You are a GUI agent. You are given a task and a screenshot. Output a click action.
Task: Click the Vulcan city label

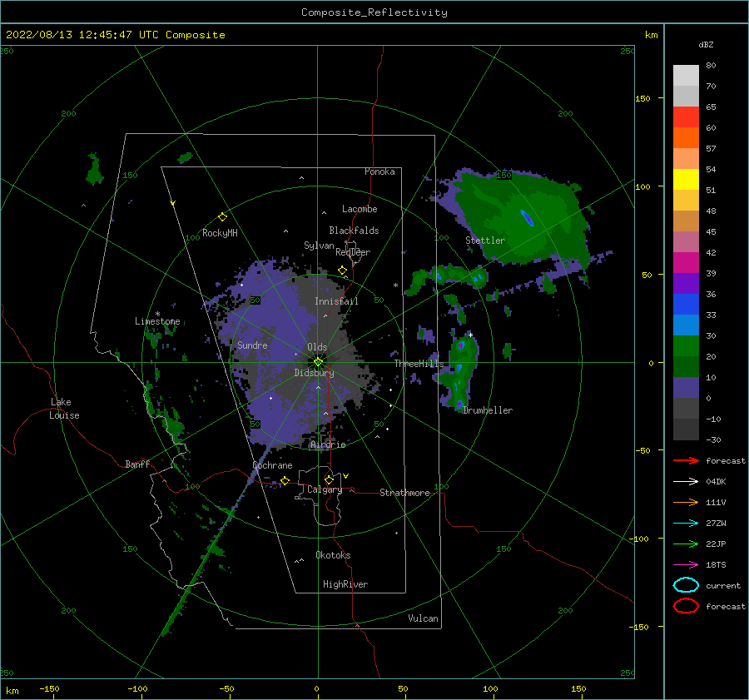(423, 618)
